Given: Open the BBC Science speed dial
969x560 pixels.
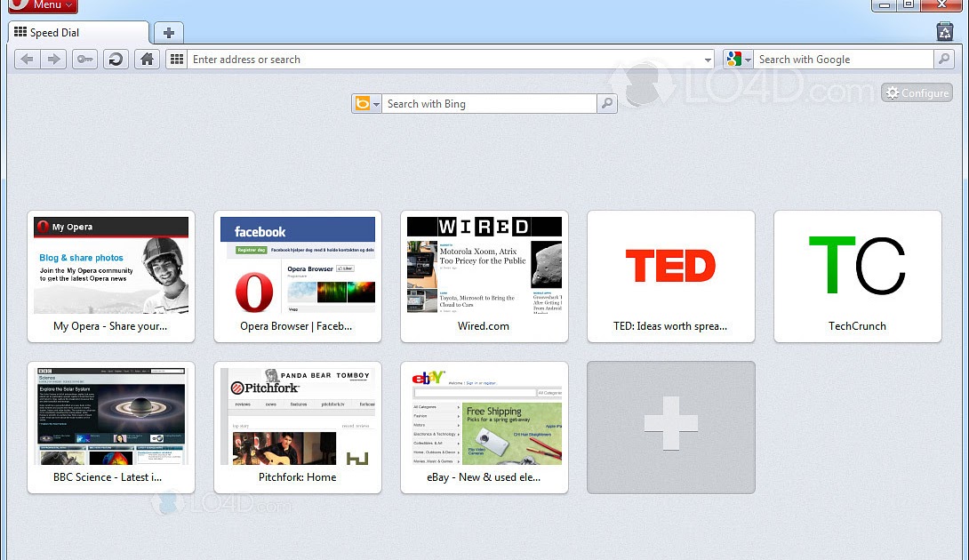Looking at the screenshot, I should point(111,427).
